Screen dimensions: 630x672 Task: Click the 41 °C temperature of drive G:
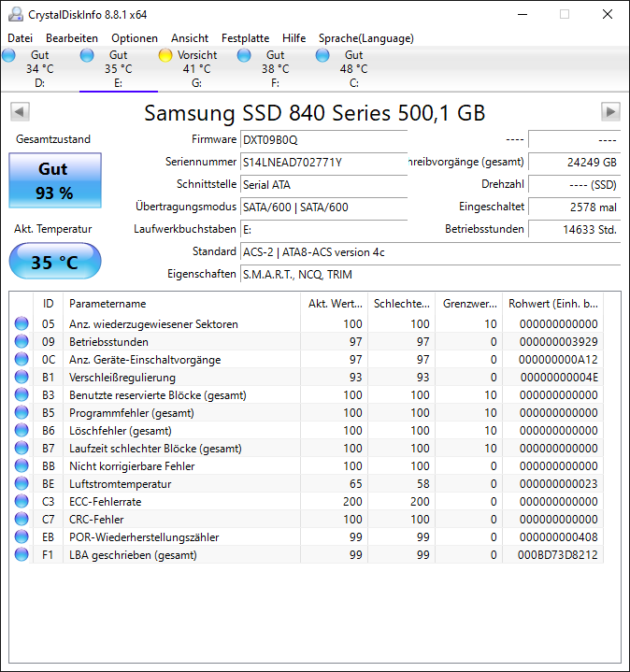(x=196, y=68)
